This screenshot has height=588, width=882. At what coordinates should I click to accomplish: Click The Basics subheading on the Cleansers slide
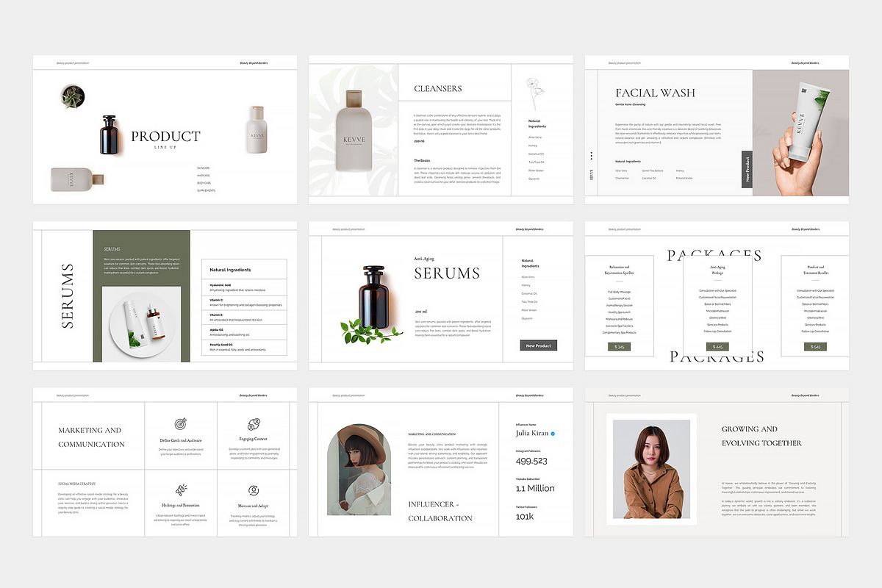pyautogui.click(x=422, y=160)
